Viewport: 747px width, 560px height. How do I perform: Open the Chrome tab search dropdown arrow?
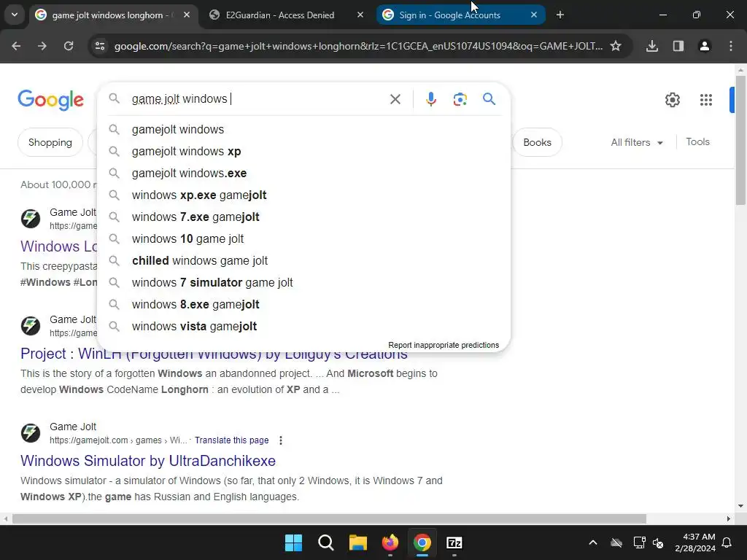15,15
